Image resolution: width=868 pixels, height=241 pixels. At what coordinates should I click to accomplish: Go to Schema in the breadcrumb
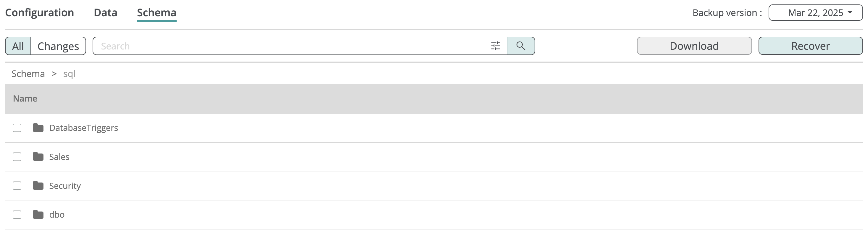(28, 74)
